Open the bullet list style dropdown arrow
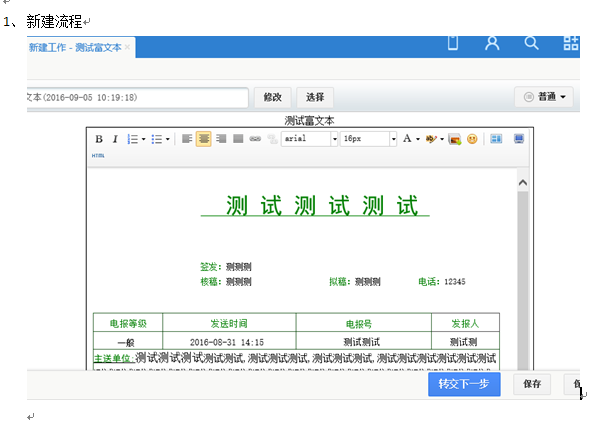Image resolution: width=602 pixels, height=423 pixels. point(168,139)
